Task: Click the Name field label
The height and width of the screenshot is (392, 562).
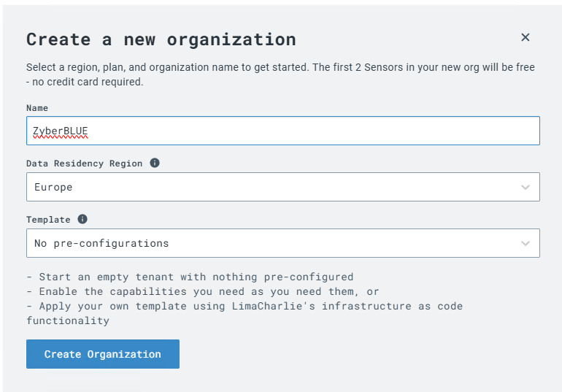Action: (37, 108)
